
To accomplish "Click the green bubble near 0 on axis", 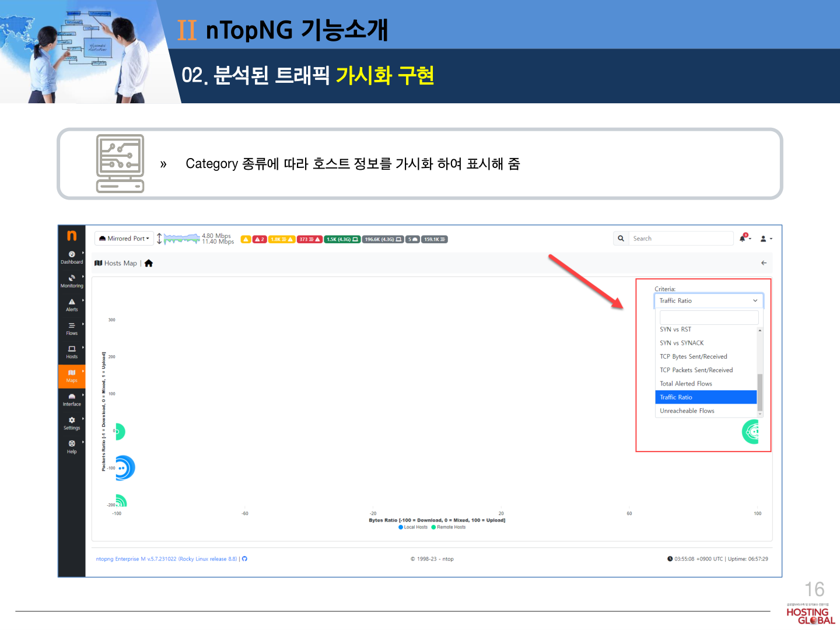I will click(x=120, y=432).
